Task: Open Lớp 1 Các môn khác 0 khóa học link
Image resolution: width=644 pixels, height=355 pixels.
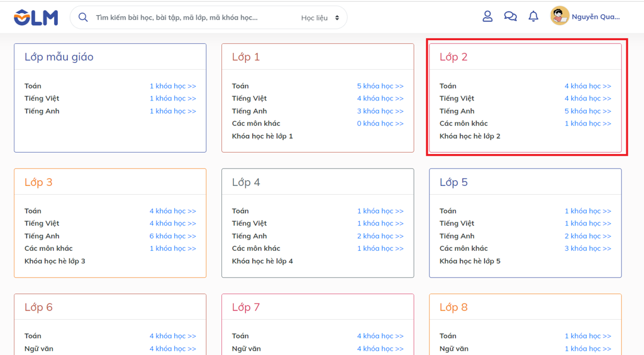Action: coord(380,123)
